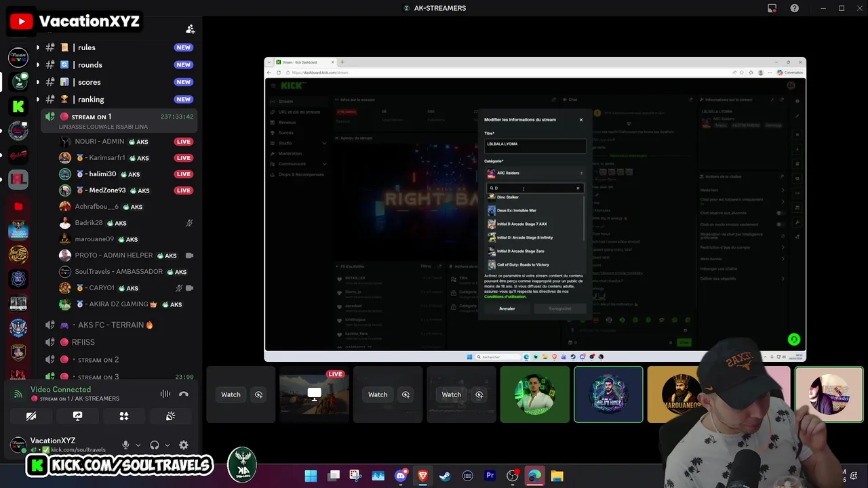The width and height of the screenshot is (868, 488).
Task: Mute the microphone in the user panel
Action: (125, 445)
